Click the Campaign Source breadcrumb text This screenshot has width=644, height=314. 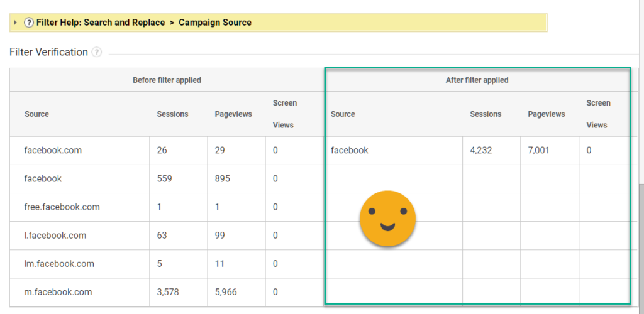click(x=215, y=23)
